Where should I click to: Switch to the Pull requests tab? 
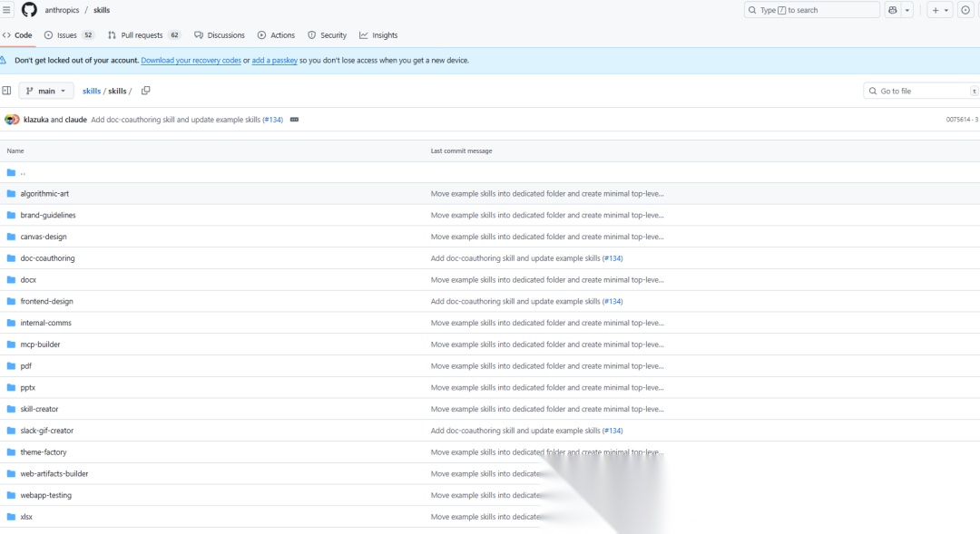(x=143, y=35)
